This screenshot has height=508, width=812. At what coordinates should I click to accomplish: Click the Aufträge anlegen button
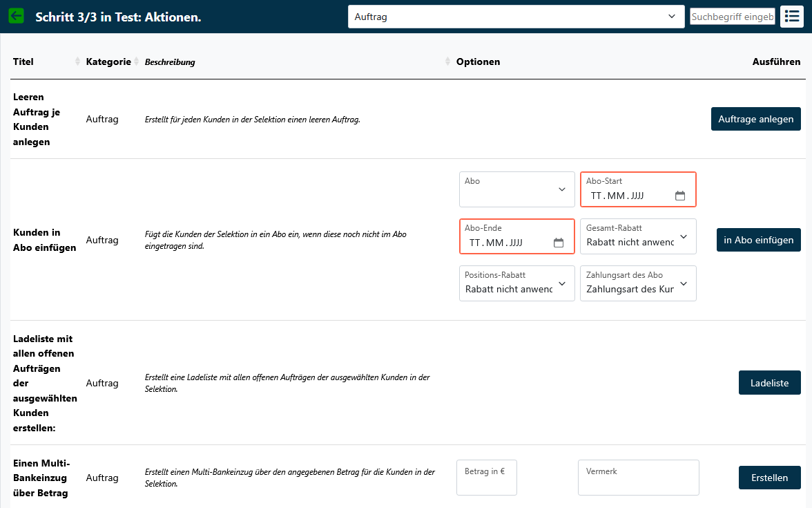click(x=755, y=119)
